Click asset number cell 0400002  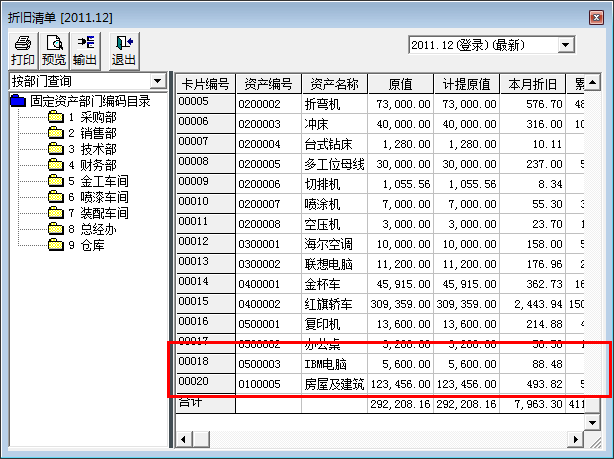pos(268,304)
